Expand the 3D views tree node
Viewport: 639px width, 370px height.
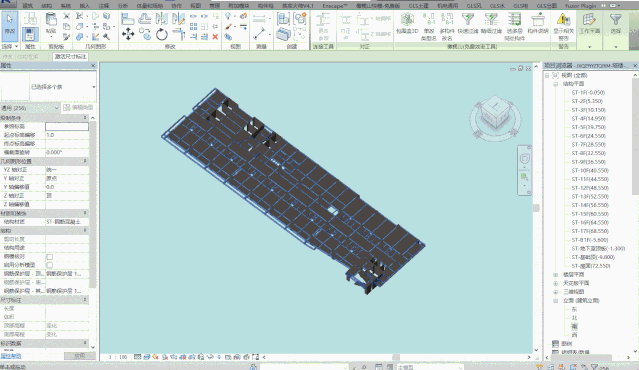click(555, 292)
